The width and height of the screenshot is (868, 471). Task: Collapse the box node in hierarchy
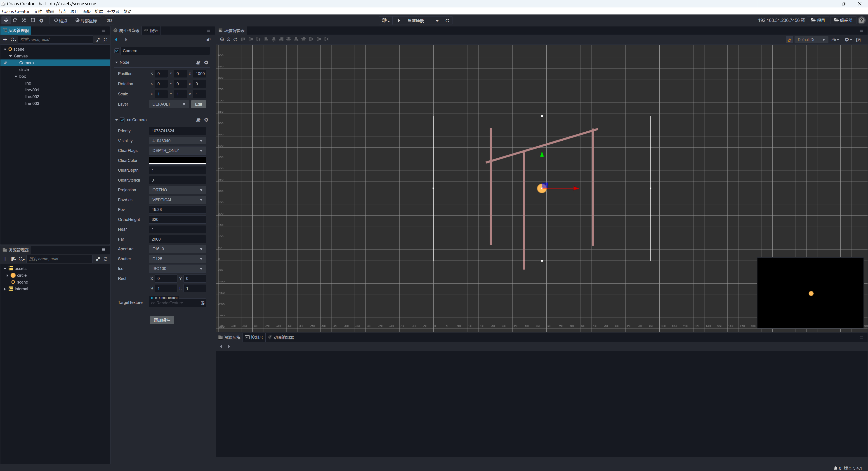tap(16, 76)
